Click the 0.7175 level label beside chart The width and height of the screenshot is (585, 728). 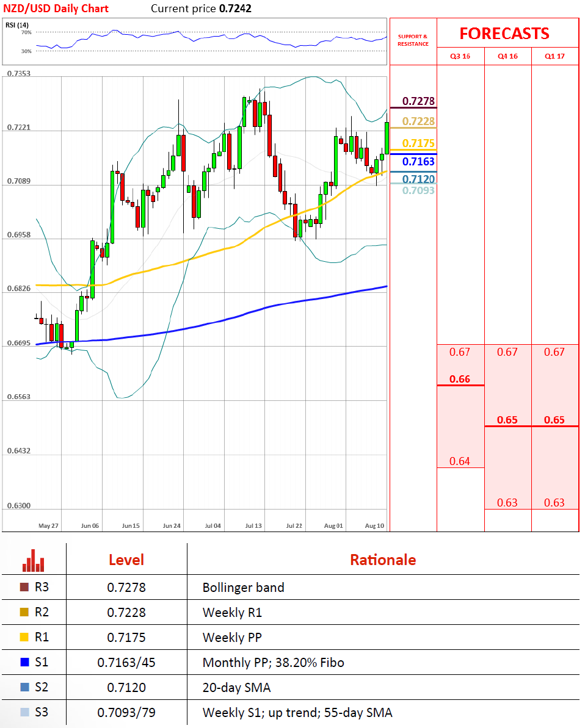[418, 143]
